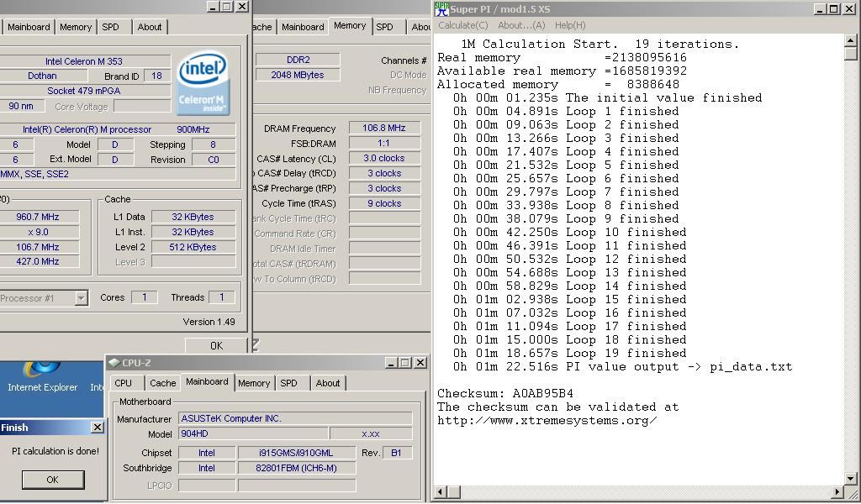Click the Super PI vertical scrollbar thumb
Screen dimensions: 861x504
[851, 53]
